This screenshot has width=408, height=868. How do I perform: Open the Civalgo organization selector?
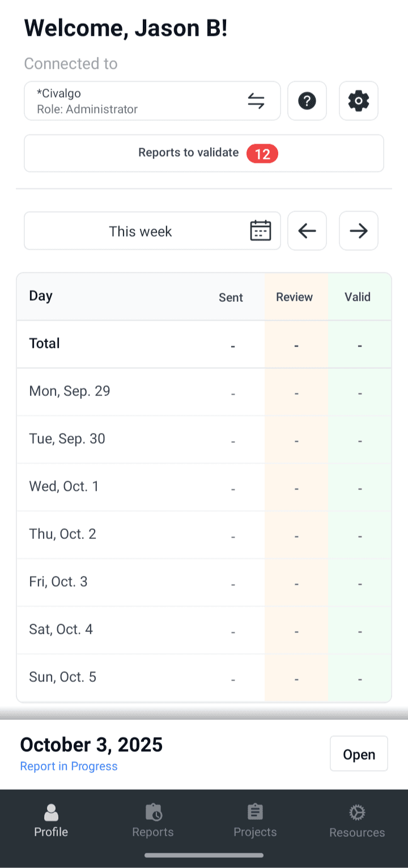113,101
